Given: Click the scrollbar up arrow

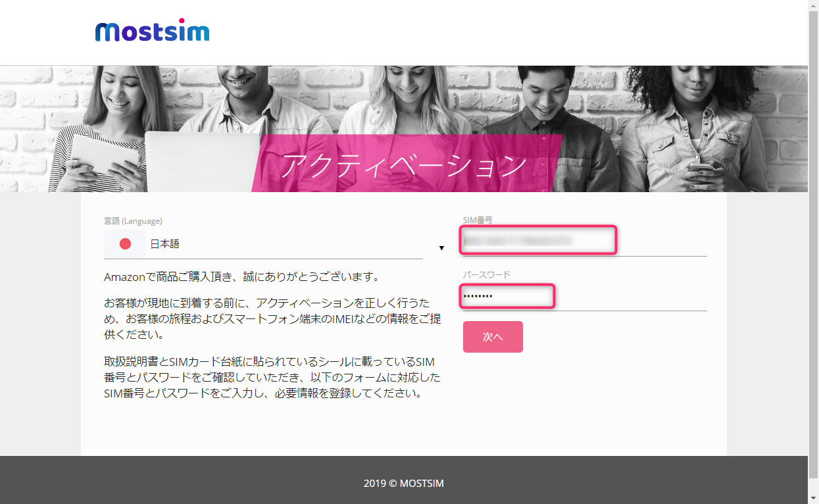Looking at the screenshot, I should (814, 5).
